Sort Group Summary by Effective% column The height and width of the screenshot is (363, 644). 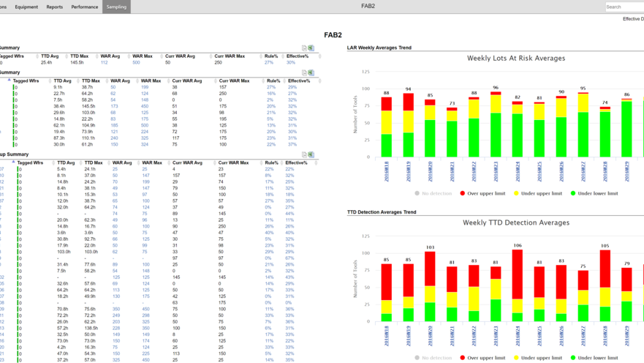[x=296, y=162]
